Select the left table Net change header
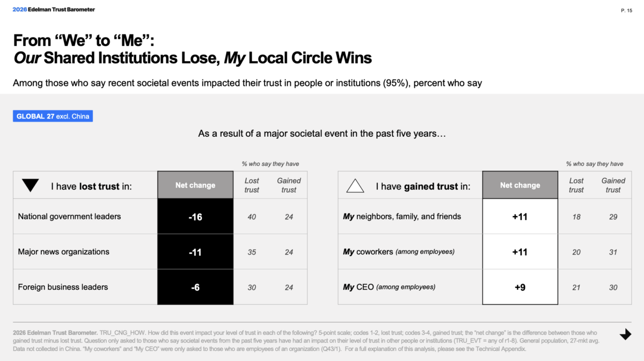The image size is (644, 361). pyautogui.click(x=195, y=185)
